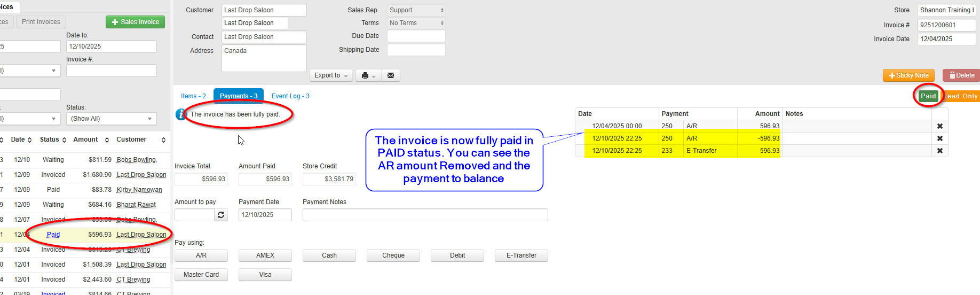Pay using AMEX button
This screenshot has width=980, height=295.
pyautogui.click(x=265, y=255)
